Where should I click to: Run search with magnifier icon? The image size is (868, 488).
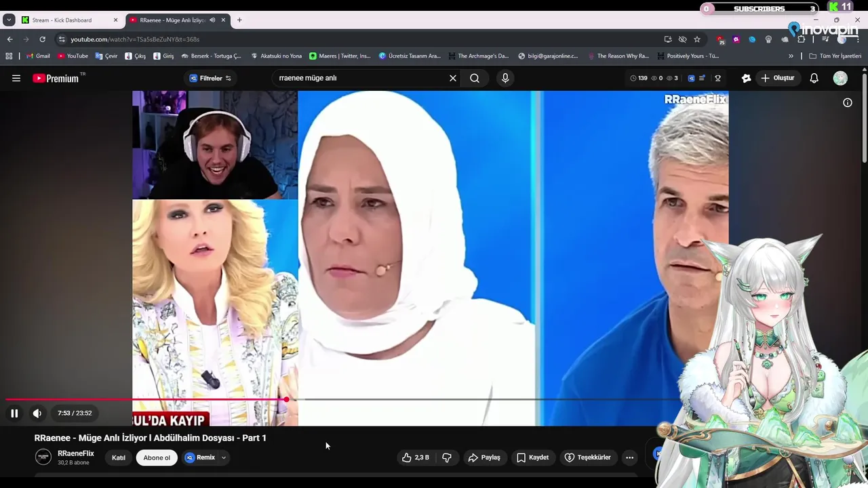(475, 78)
